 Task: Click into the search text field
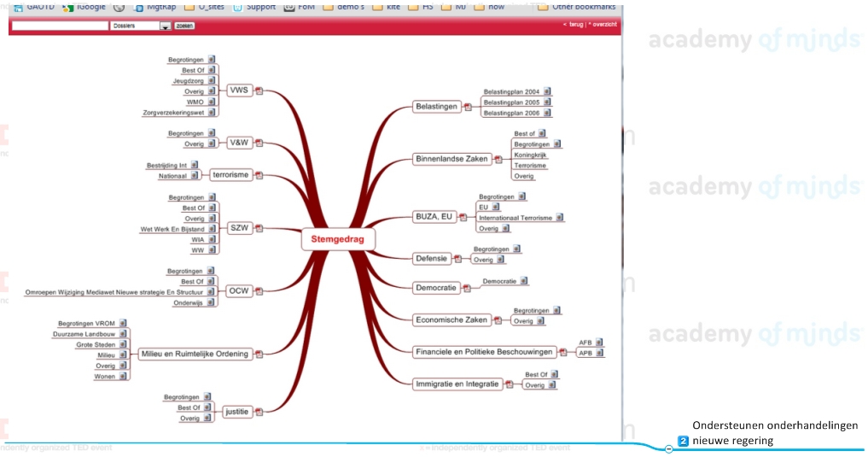point(60,26)
